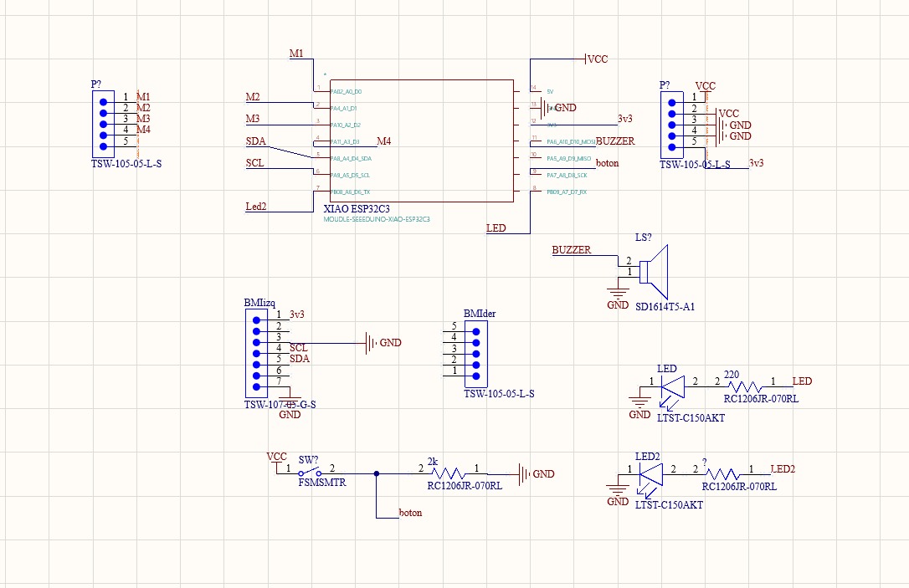
Task: Select the 3v3 power flag near the right header
Action: point(756,164)
